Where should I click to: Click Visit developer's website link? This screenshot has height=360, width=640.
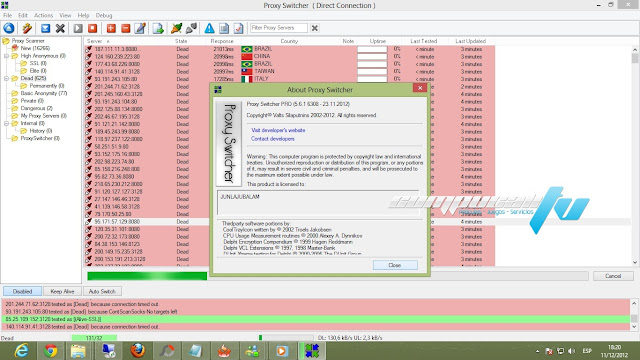(278, 130)
